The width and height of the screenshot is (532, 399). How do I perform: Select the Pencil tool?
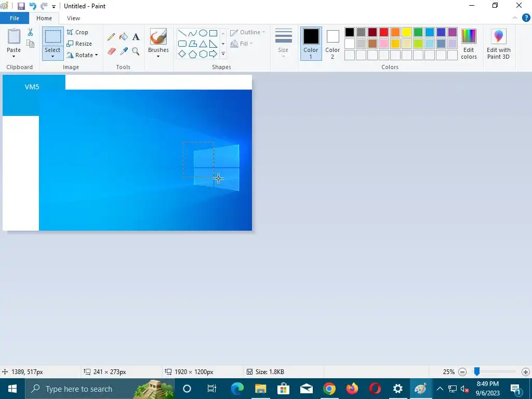coord(111,37)
